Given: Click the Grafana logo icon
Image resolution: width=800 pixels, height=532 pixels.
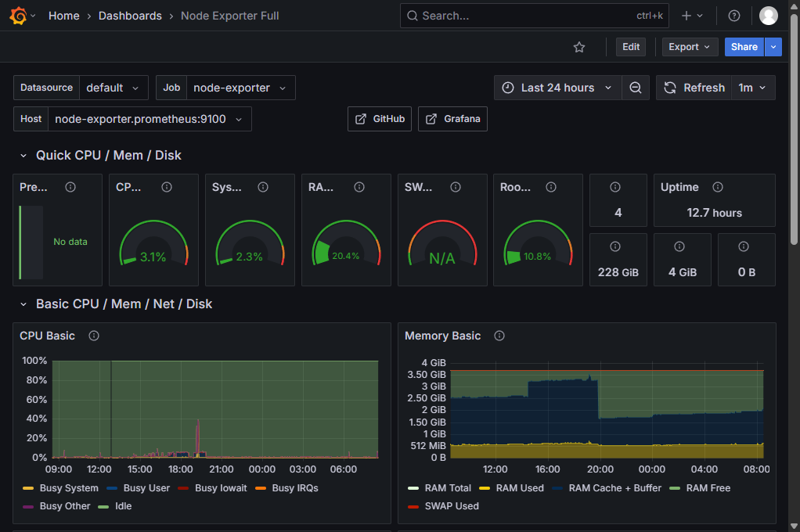Looking at the screenshot, I should click(19, 16).
